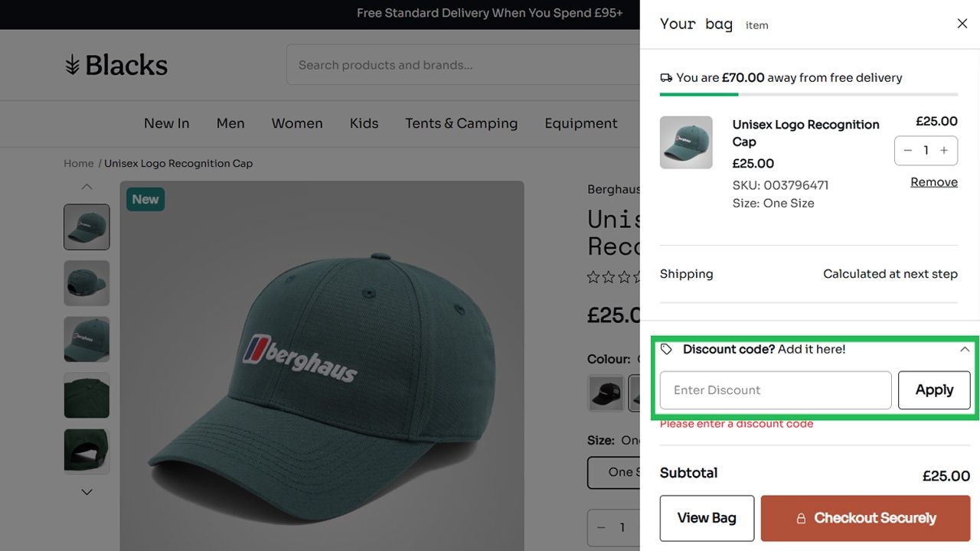Click the 'SKU: 003796471' text
980x551 pixels.
(x=780, y=185)
